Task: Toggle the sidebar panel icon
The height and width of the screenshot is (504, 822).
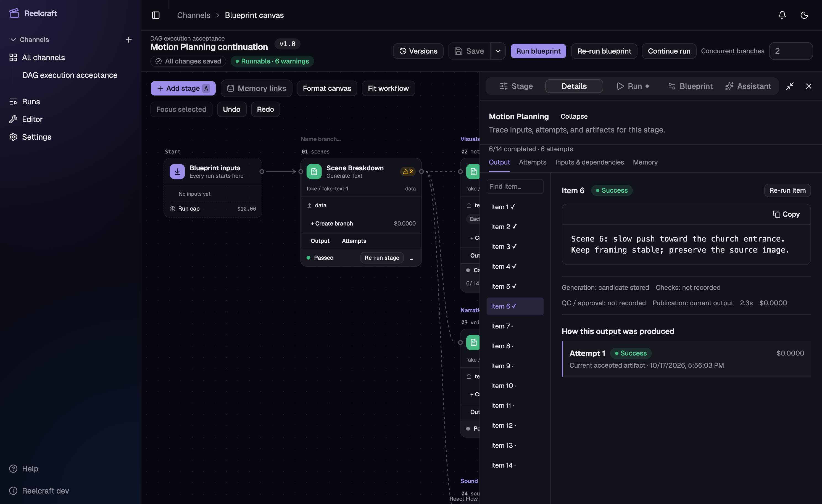Action: tap(156, 15)
